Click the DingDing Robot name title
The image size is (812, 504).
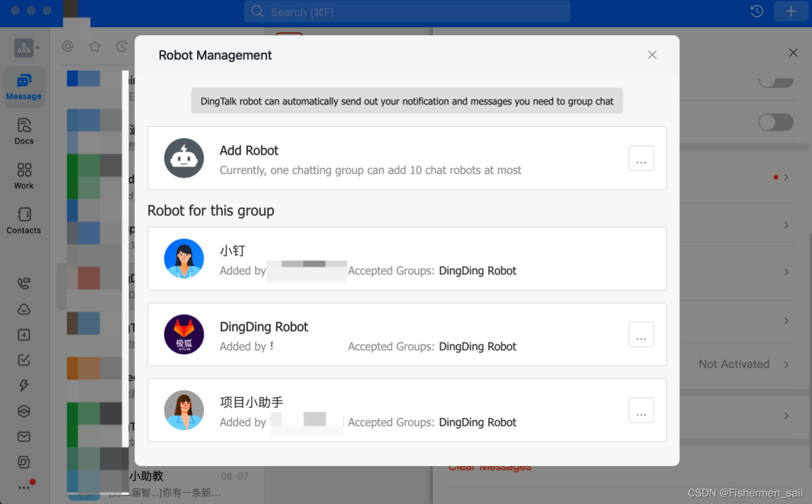pyautogui.click(x=264, y=327)
